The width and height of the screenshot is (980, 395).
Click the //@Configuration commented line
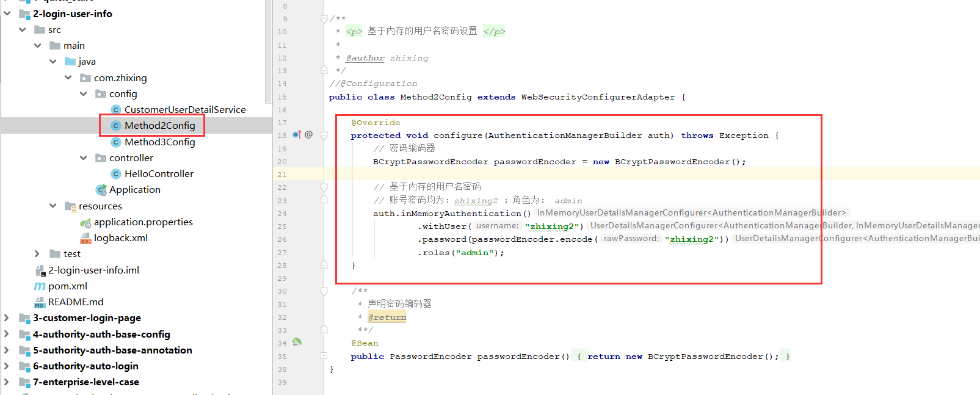pos(373,84)
